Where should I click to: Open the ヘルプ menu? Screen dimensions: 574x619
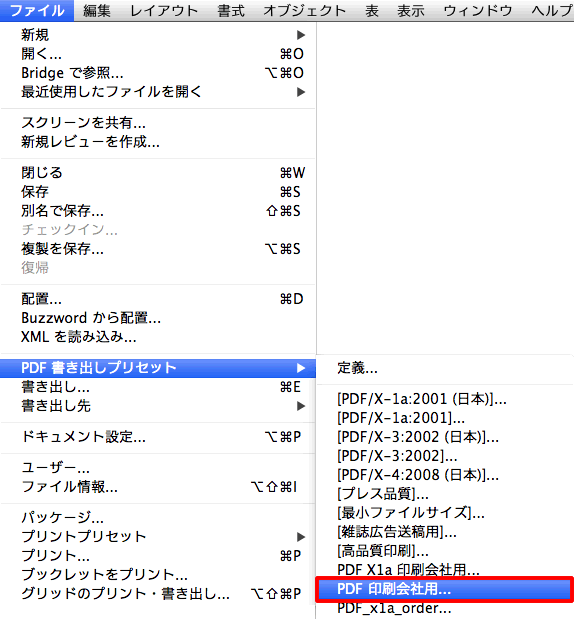[552, 11]
